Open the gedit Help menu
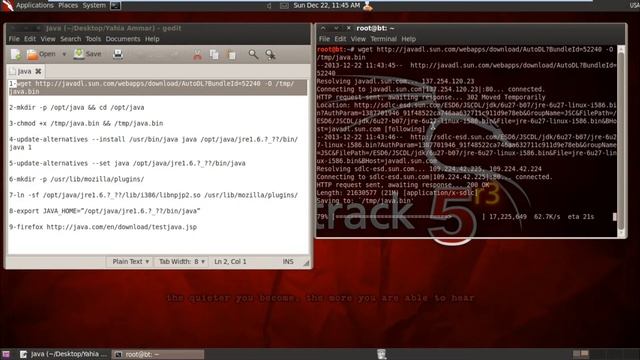The height and width of the screenshot is (360, 640). (152, 39)
